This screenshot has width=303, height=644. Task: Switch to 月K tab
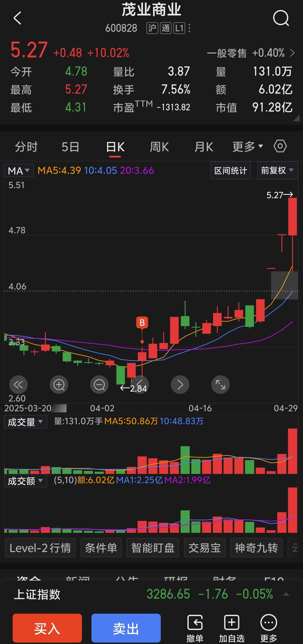[204, 147]
